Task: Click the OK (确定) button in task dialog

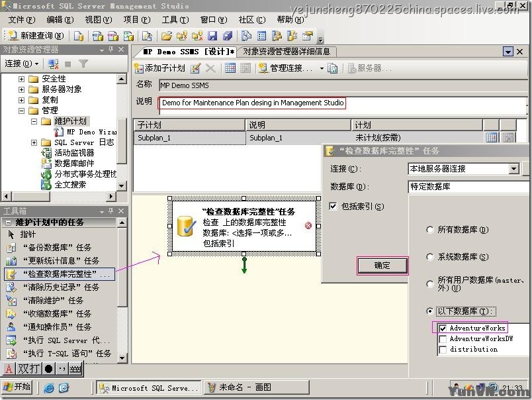Action: 382,266
